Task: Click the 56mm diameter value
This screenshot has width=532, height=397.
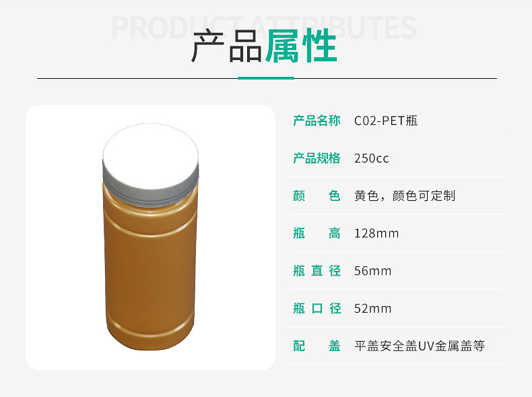Action: tap(373, 271)
